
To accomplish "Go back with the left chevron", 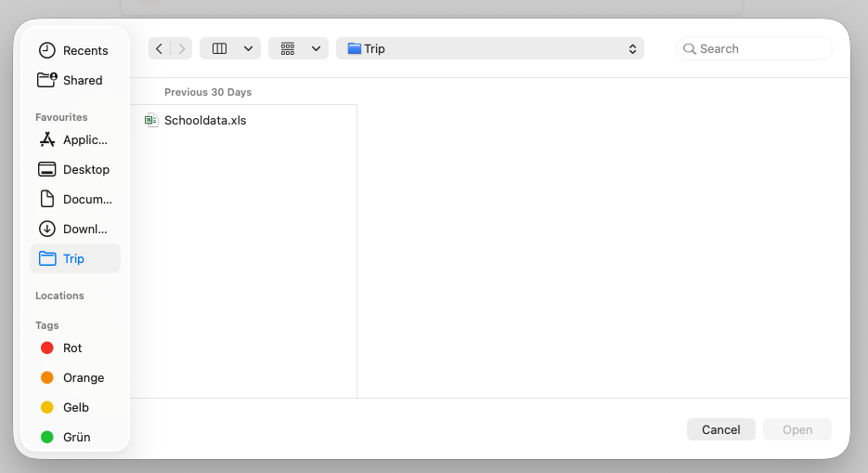I will coord(160,48).
